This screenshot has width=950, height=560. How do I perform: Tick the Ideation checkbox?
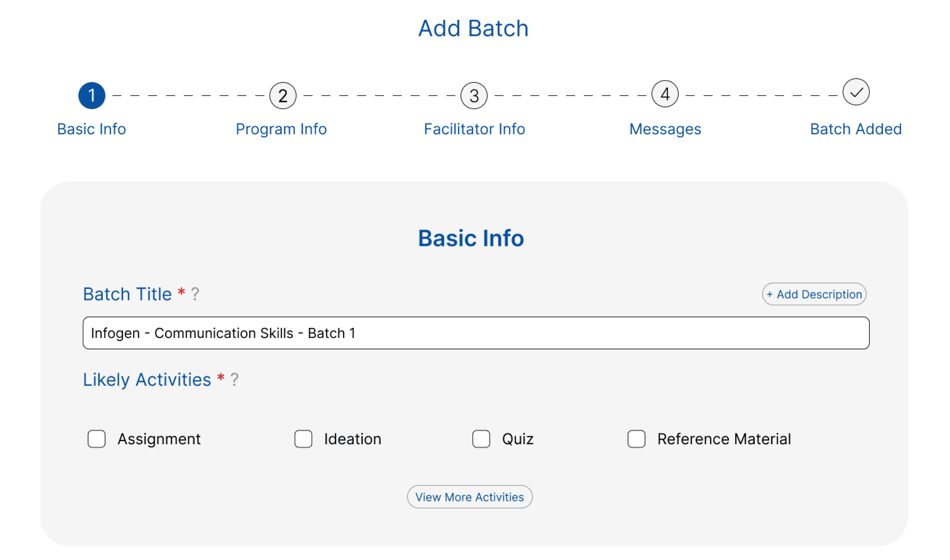[x=303, y=439]
